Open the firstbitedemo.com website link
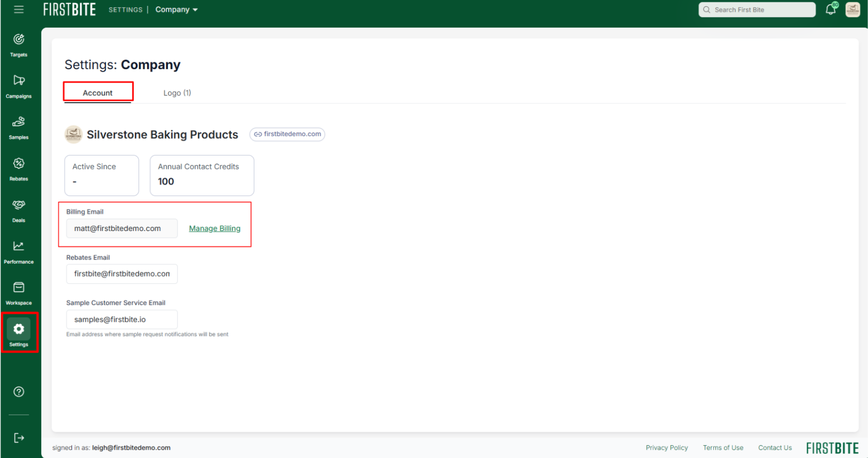The height and width of the screenshot is (458, 868). tap(287, 134)
